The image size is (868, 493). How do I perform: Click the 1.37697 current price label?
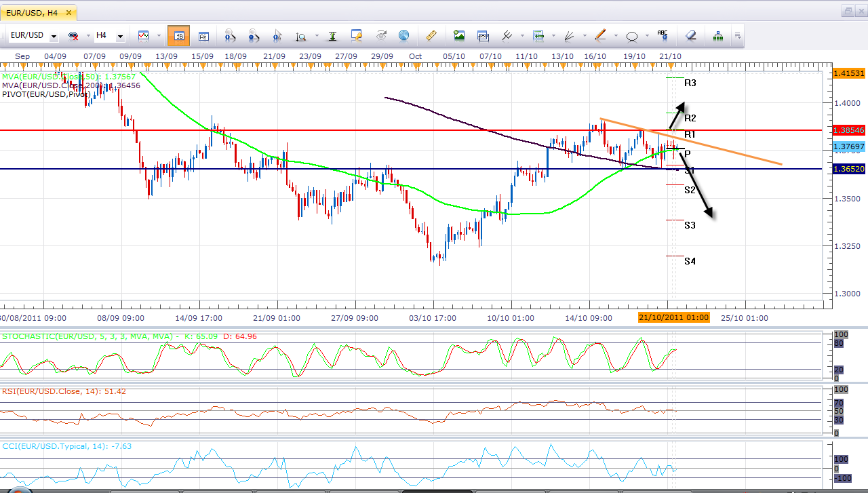tap(849, 146)
